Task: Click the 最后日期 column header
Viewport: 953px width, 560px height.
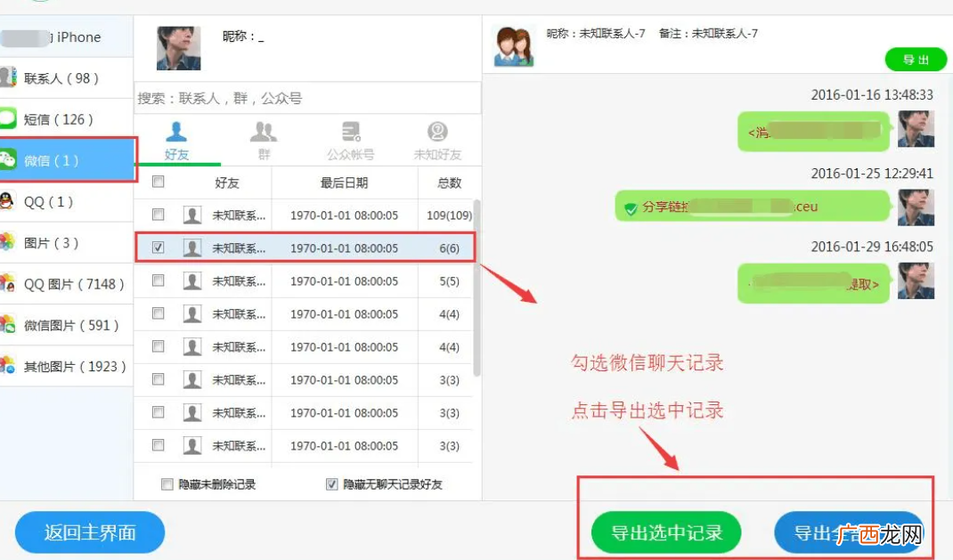Action: (x=344, y=183)
